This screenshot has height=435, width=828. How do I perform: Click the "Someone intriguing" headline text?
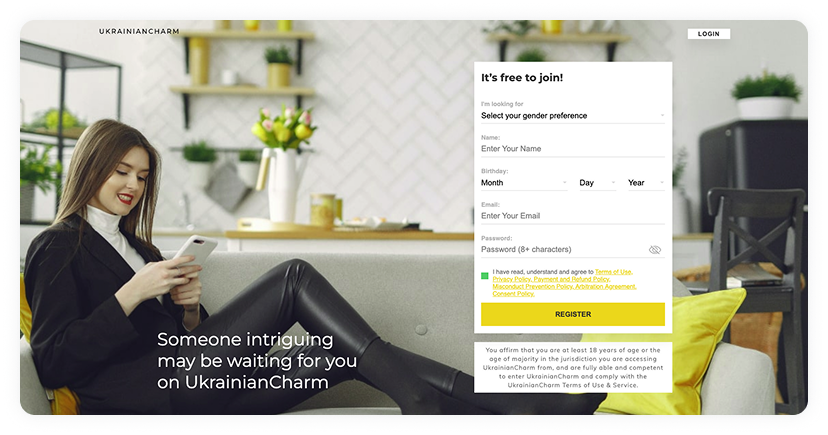[x=245, y=339]
